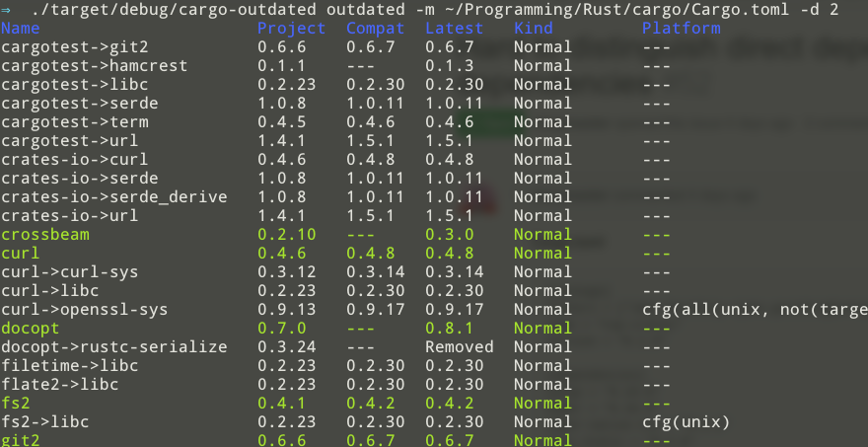Click compat version 1.0.11 for crates-io->serde_derive

[376, 197]
